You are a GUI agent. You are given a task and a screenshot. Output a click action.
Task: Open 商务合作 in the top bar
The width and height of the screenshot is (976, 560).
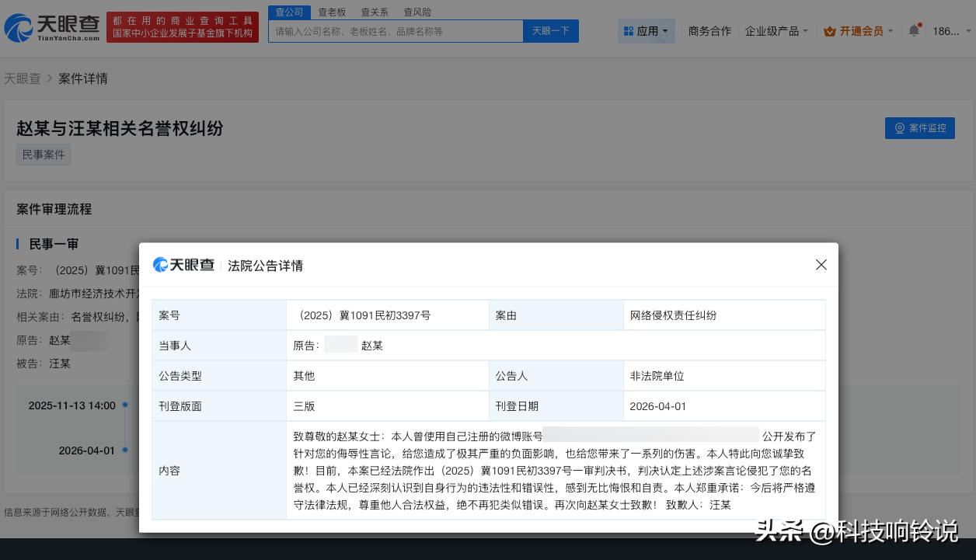[709, 30]
